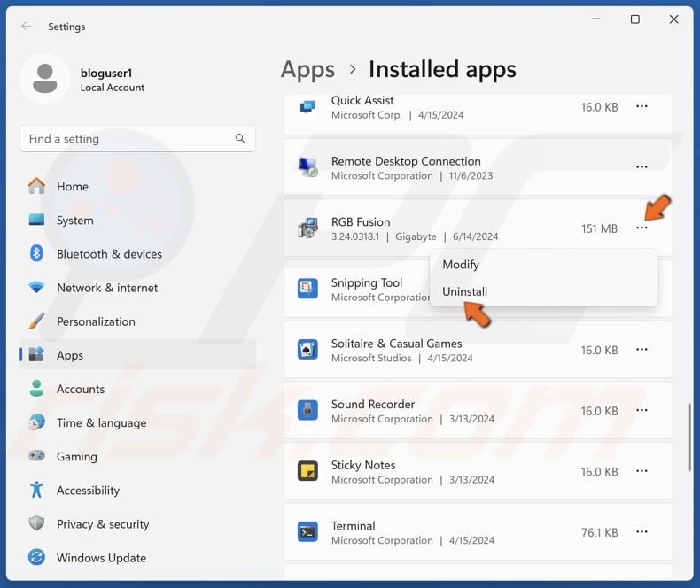
Task: Click the Solitaire & Casual Games icon
Action: pyautogui.click(x=308, y=349)
